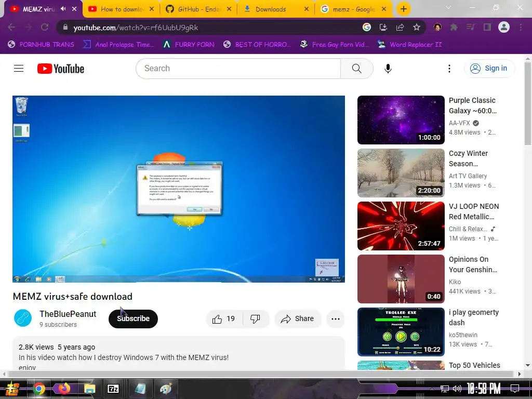Switch to the memz Google tab

pyautogui.click(x=353, y=9)
